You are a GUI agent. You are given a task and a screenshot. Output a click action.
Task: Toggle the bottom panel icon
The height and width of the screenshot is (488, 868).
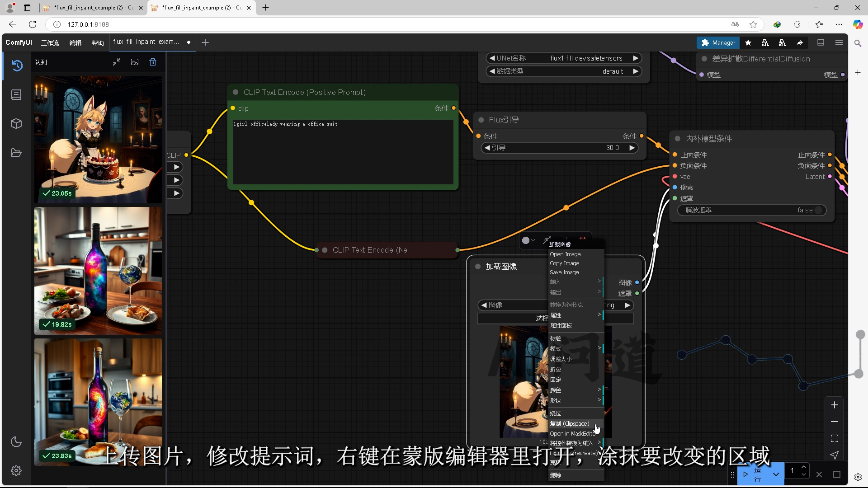(x=821, y=42)
